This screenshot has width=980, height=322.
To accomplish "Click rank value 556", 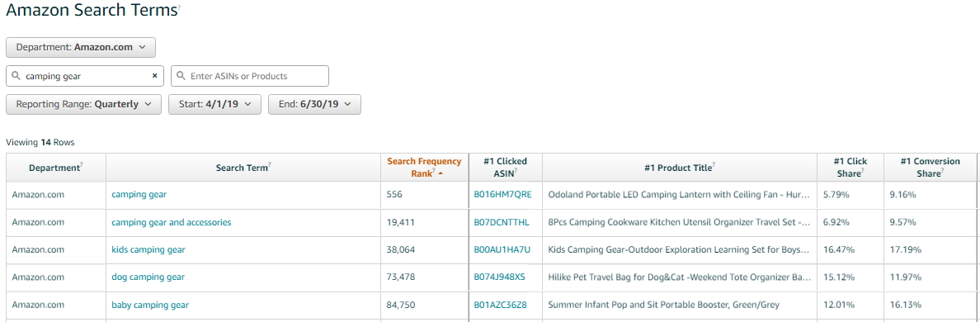I will pos(394,195).
